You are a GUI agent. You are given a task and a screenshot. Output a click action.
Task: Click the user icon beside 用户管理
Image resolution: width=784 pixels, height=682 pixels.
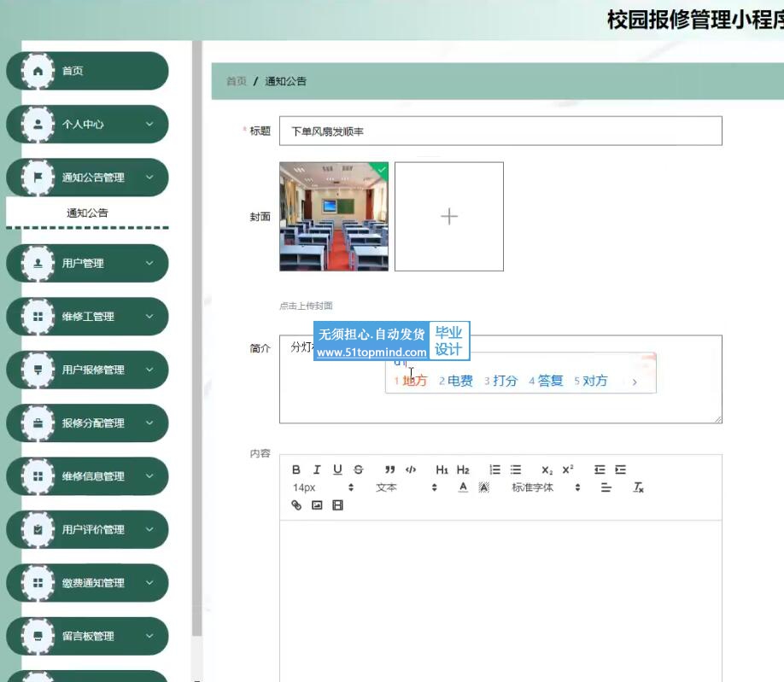click(38, 263)
